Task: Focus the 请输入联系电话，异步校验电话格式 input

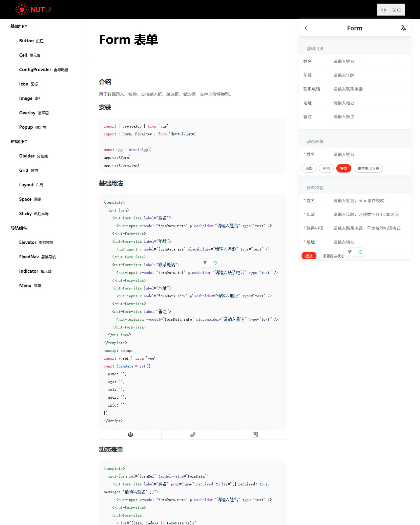Action: click(x=370, y=228)
